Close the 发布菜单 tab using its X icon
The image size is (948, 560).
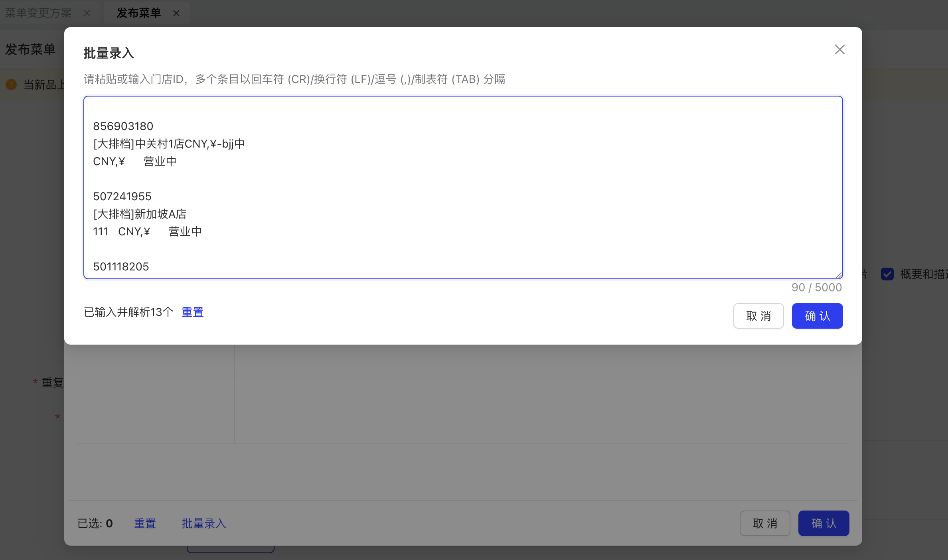[176, 13]
